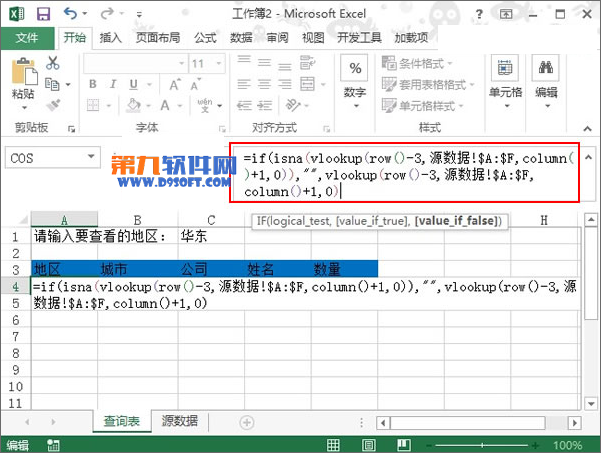Screen dimensions: 601x453
Task: Open the undo history dropdown arrow
Action: [85, 14]
